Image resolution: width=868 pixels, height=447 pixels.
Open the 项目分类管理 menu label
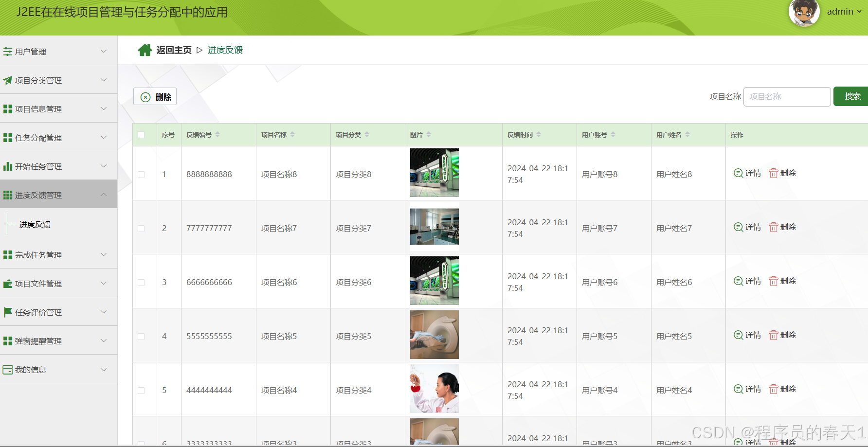[38, 80]
